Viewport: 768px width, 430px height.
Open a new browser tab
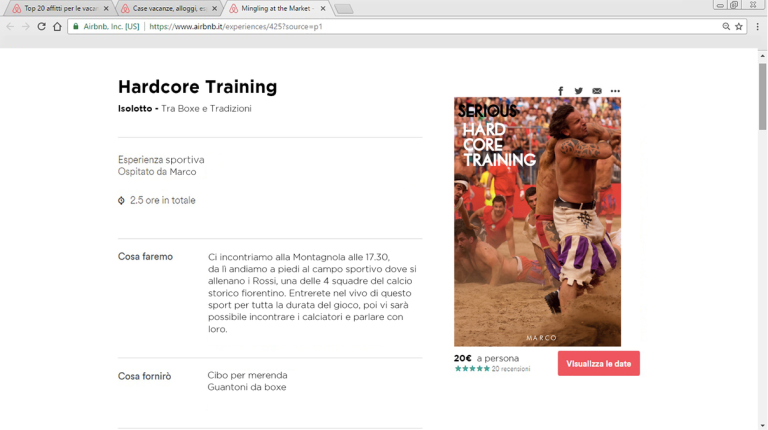344,9
